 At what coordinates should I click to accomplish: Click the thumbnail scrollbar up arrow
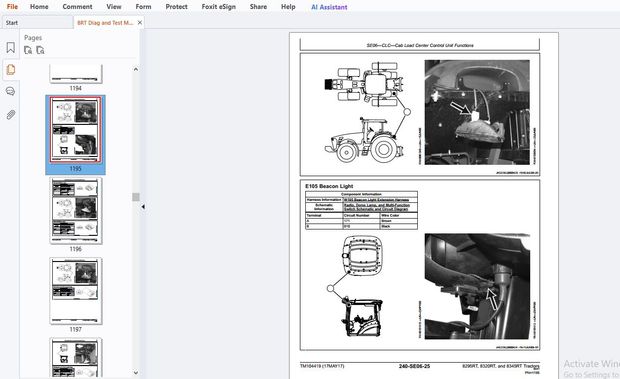(136, 69)
